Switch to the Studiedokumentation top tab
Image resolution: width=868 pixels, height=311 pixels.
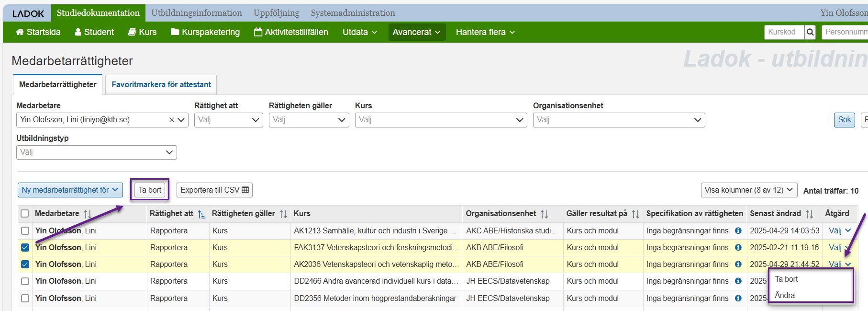[98, 13]
